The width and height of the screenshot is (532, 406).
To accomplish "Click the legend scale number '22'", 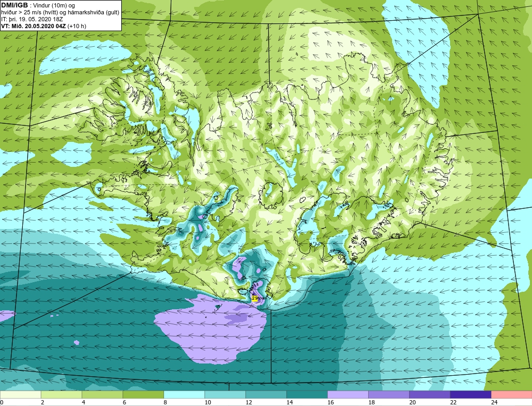I will [x=453, y=403].
